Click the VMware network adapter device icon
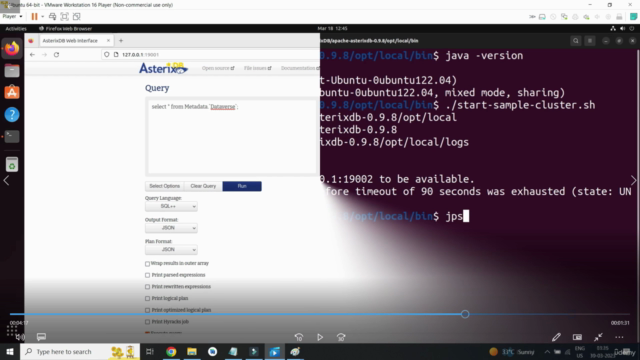The image size is (640, 360). click(564, 17)
